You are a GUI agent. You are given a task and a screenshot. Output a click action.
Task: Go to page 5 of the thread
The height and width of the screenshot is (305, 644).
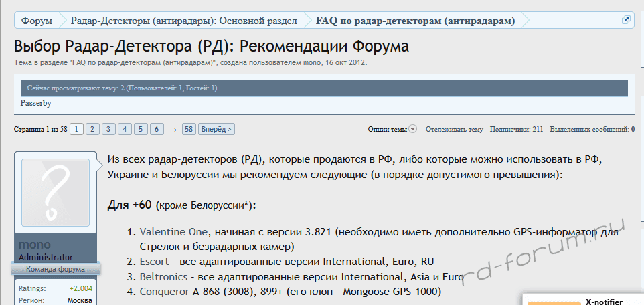pos(141,129)
